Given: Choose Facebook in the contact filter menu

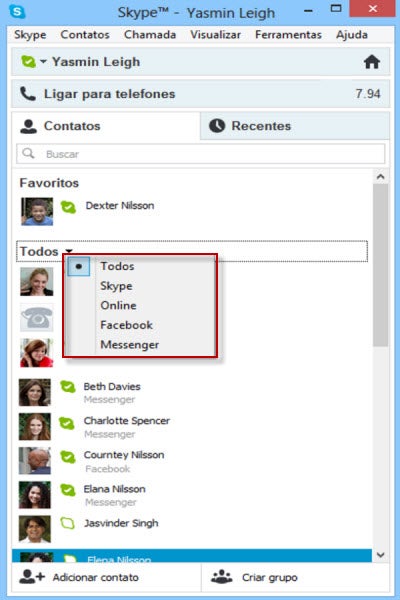Looking at the screenshot, I should pos(126,325).
